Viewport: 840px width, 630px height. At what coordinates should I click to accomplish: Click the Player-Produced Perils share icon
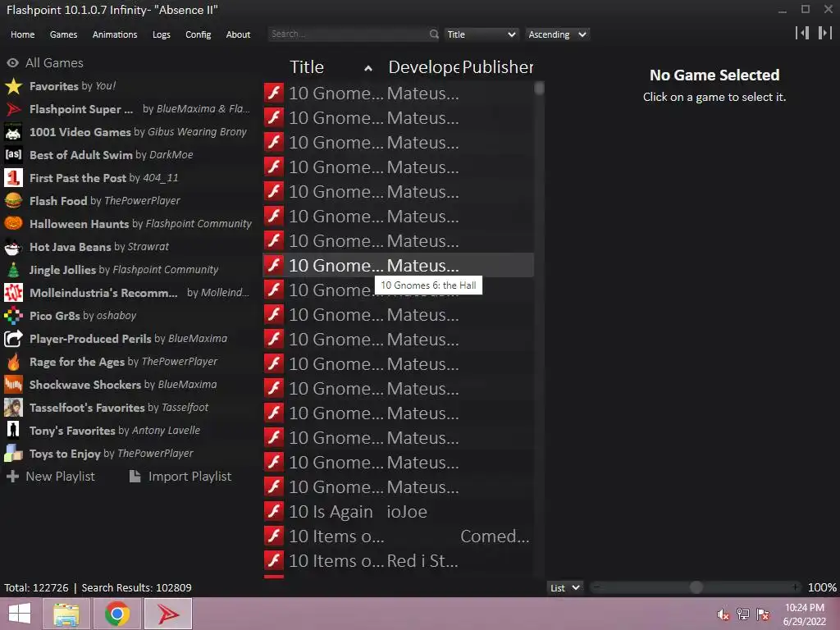(13, 339)
